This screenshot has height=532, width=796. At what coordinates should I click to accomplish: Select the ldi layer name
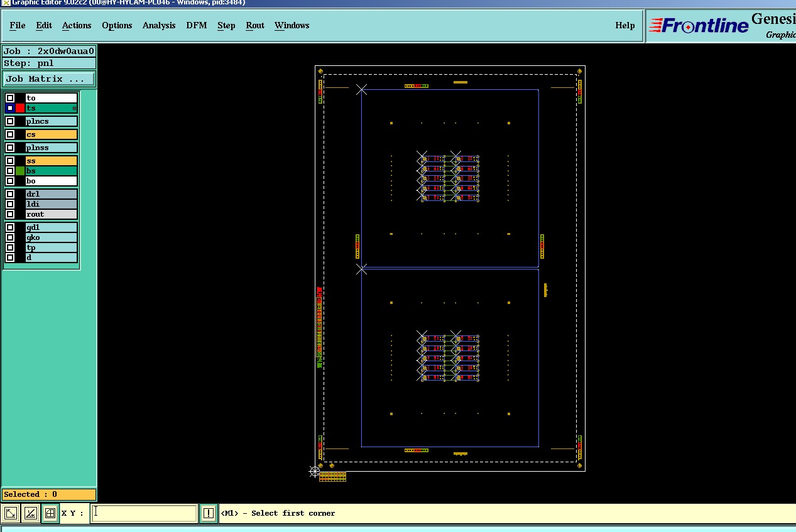tap(51, 204)
